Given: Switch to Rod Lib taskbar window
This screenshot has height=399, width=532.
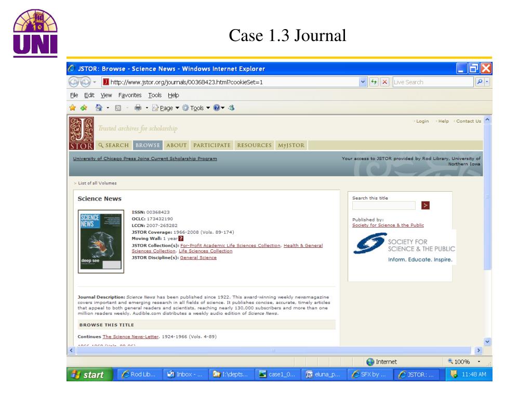Looking at the screenshot, I should tap(140, 375).
